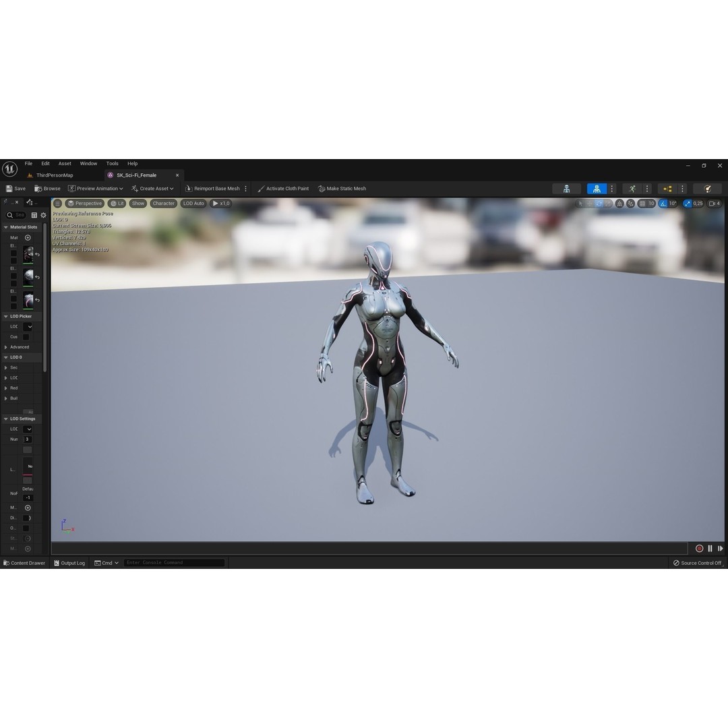
Task: Expand the Buil row under LOD 0
Action: (5, 398)
